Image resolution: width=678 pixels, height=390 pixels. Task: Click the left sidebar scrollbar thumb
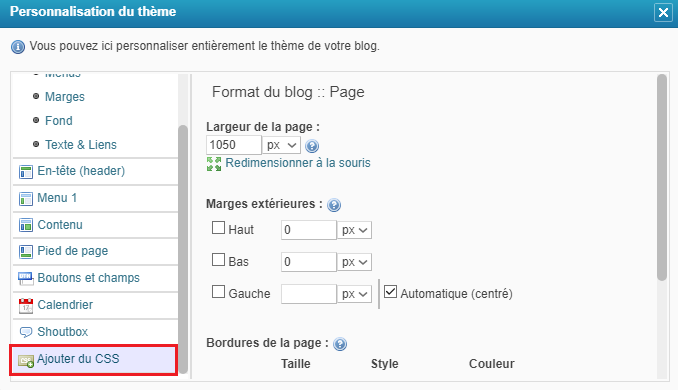(183, 249)
